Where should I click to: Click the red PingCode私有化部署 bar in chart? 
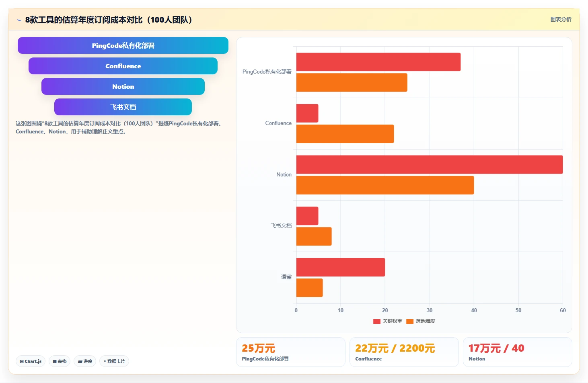(378, 62)
